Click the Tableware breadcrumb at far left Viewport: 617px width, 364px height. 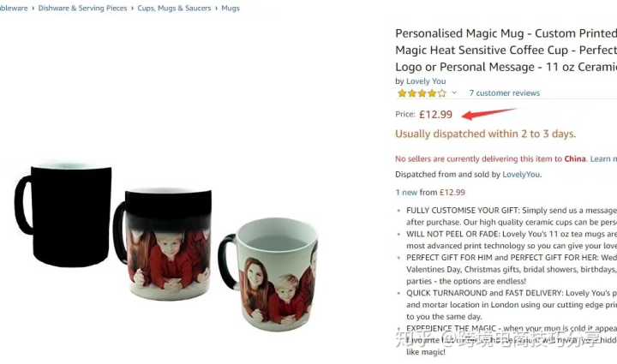[14, 9]
